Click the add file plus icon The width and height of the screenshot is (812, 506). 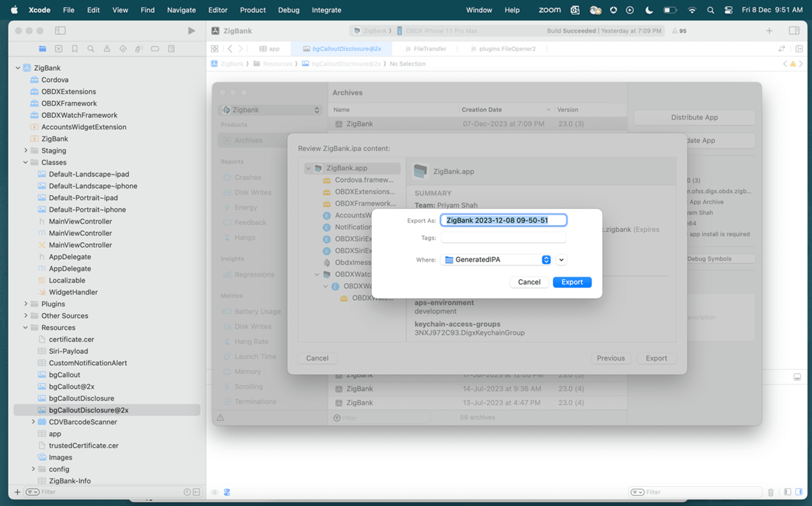(17, 492)
